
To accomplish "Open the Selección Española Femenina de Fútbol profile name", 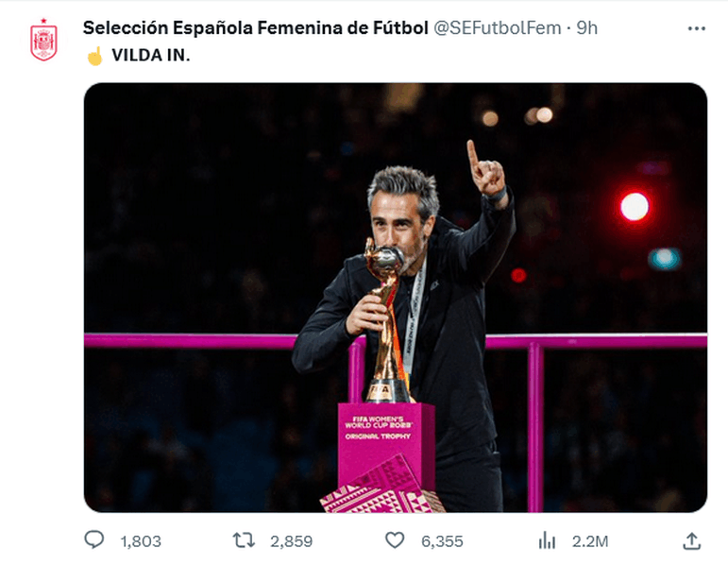I will [x=255, y=28].
